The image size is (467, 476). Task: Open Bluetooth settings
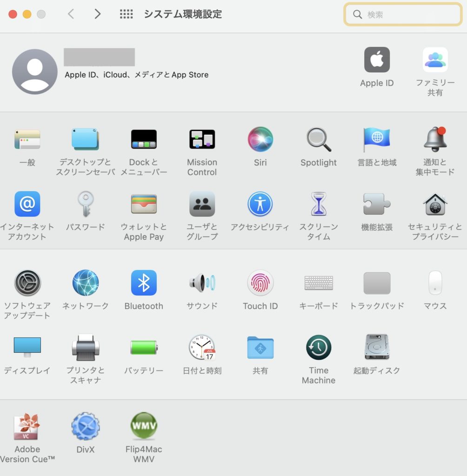(144, 283)
